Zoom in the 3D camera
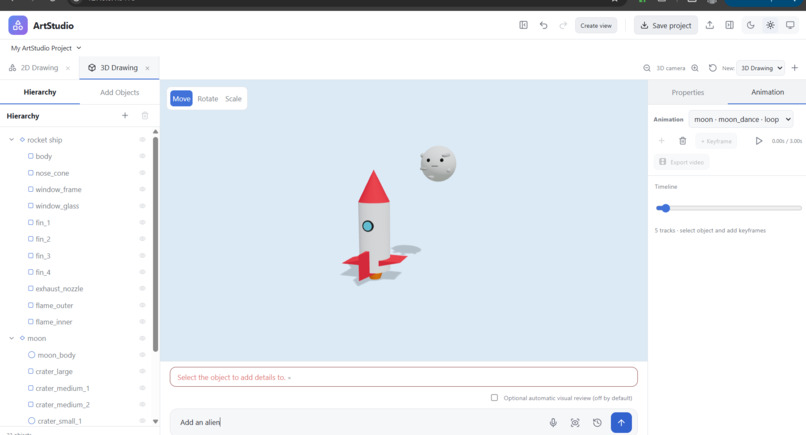The width and height of the screenshot is (806, 435). tap(695, 68)
